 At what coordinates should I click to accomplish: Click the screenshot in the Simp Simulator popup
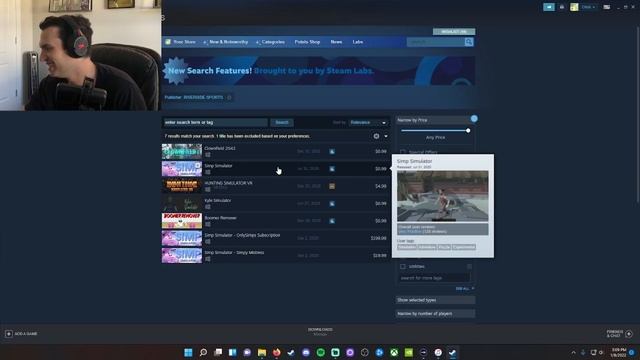(x=442, y=196)
